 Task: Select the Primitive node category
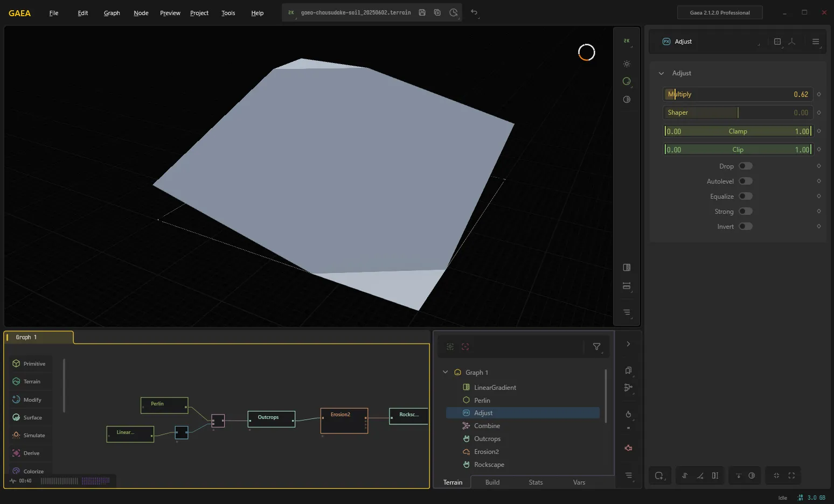point(30,363)
